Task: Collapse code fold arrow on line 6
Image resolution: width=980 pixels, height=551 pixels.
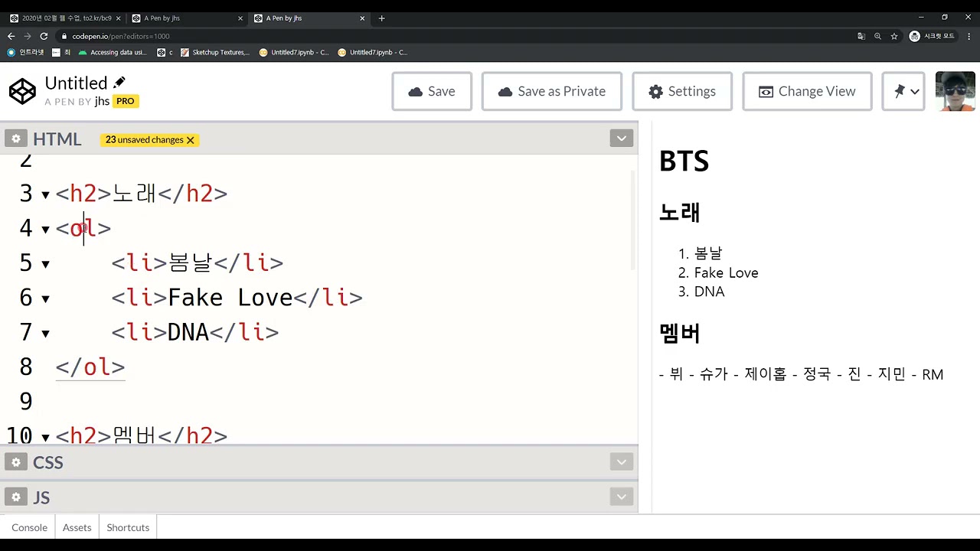Action: (x=45, y=299)
